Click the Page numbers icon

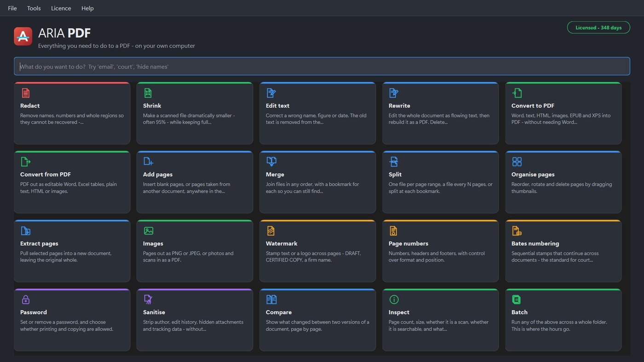pyautogui.click(x=393, y=231)
